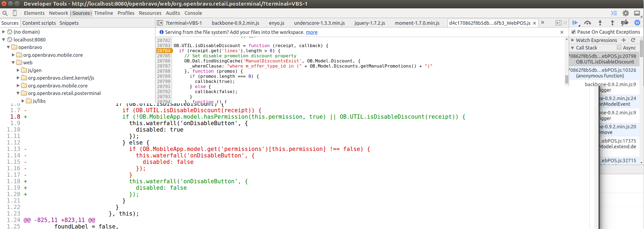
Task: Open DevTools settings gear
Action: click(x=626, y=13)
